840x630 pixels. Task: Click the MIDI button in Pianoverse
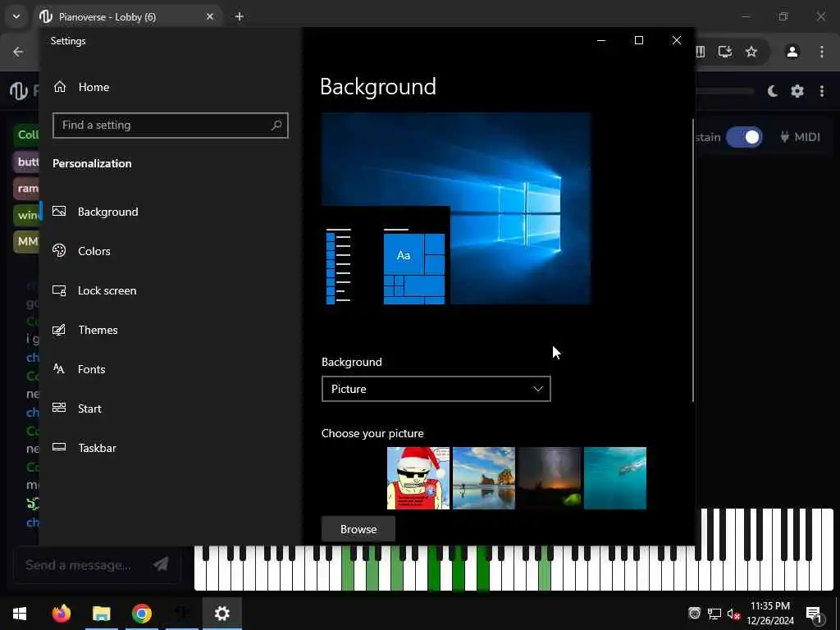point(800,137)
